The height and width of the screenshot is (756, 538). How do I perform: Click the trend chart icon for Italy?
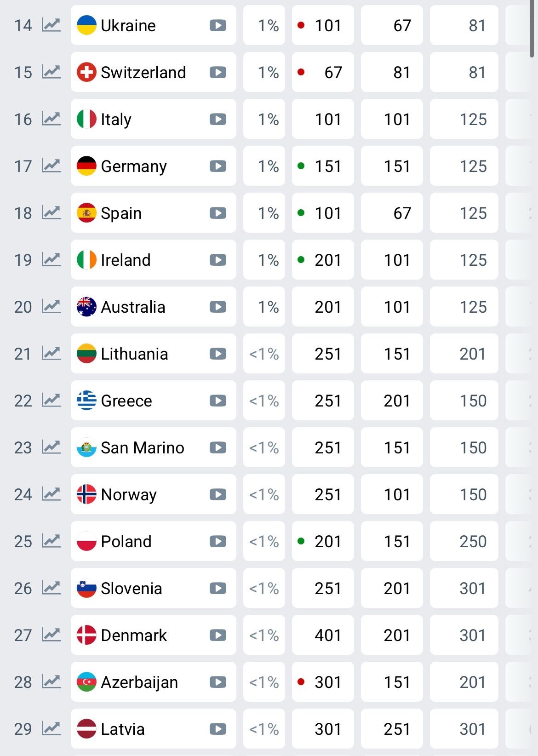coord(51,119)
